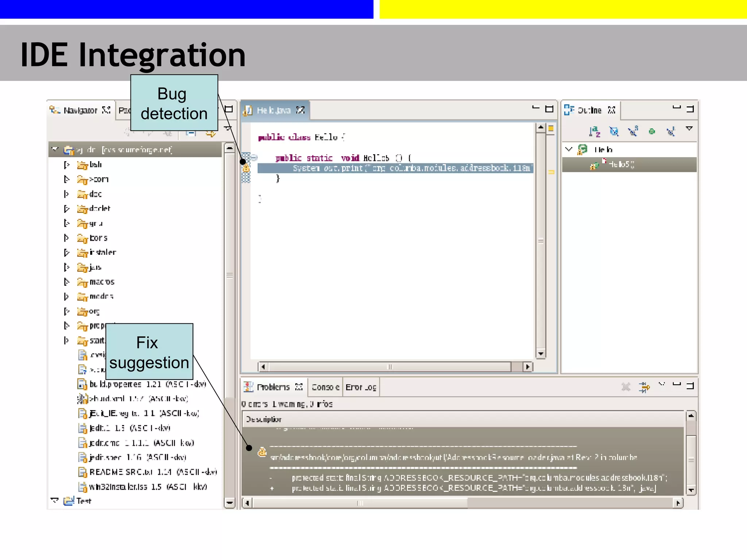Collapse the root project in Navigator
This screenshot has height=560, width=747.
55,149
